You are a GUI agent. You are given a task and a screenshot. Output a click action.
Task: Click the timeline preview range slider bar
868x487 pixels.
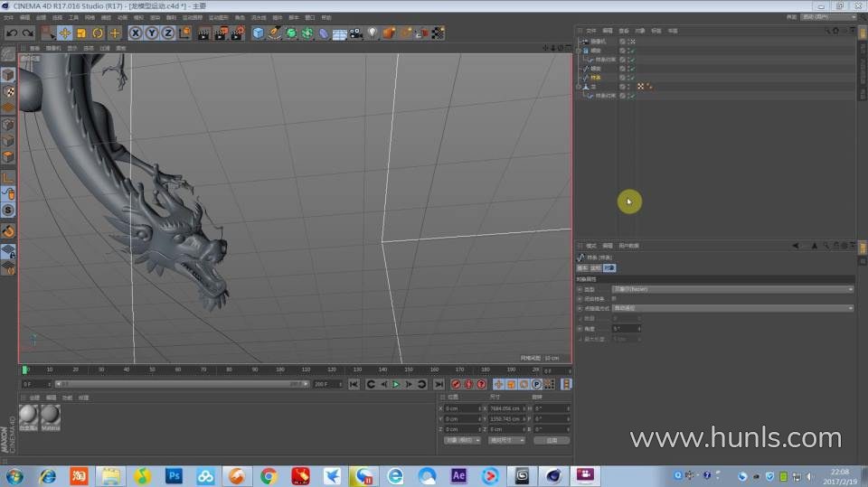(x=182, y=384)
